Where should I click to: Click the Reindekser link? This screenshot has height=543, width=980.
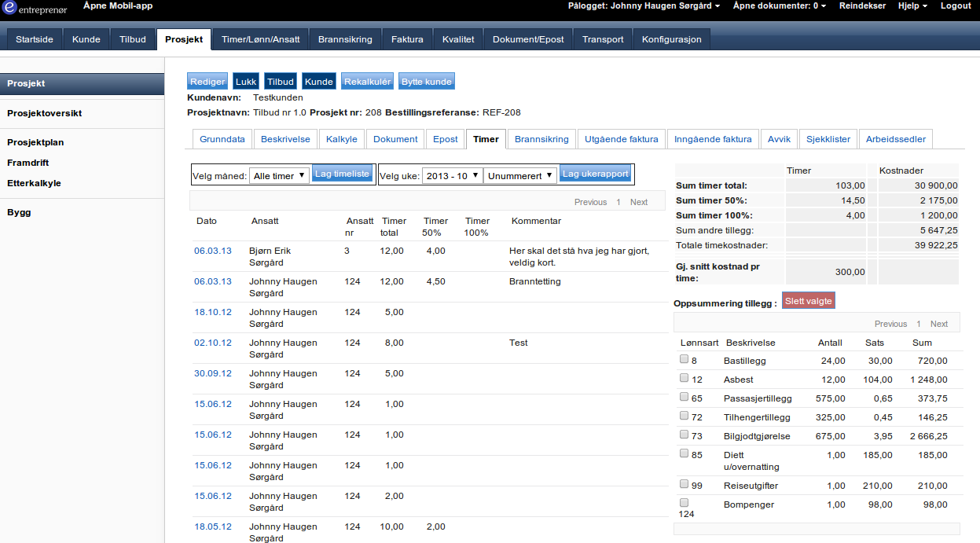862,6
